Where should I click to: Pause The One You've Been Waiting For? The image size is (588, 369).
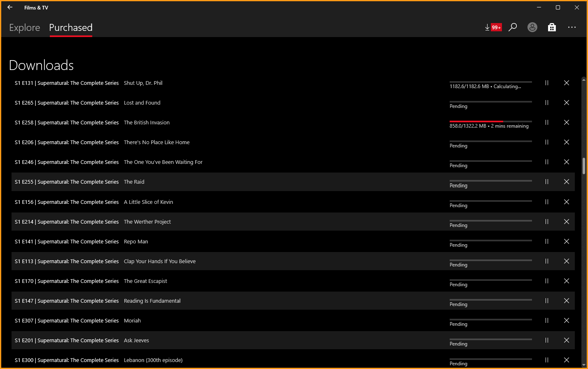click(547, 162)
